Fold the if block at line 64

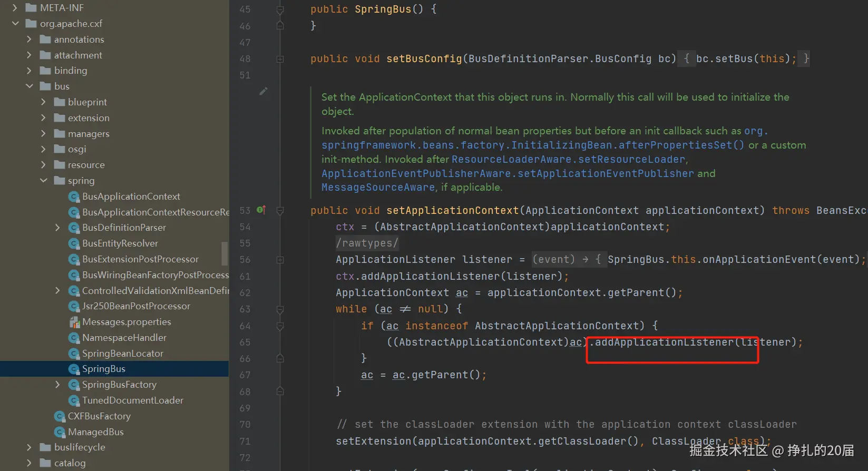pyautogui.click(x=280, y=326)
